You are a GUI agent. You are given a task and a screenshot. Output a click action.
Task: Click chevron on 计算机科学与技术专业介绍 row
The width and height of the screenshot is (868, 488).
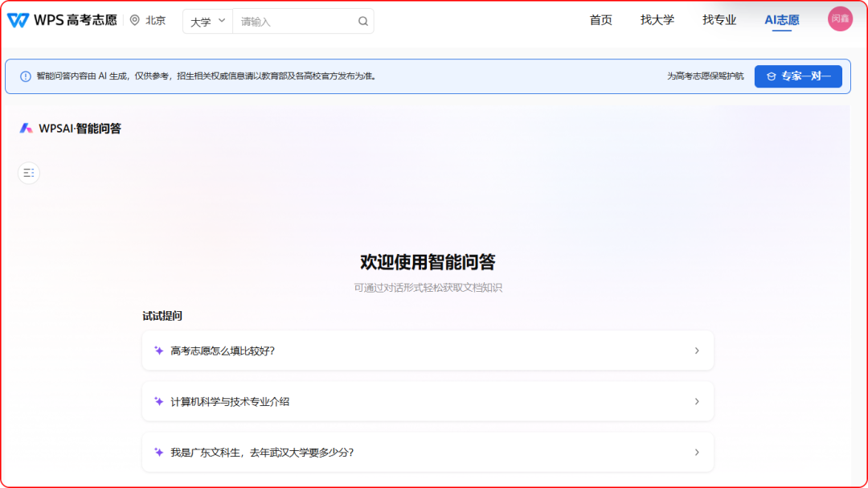tap(697, 402)
